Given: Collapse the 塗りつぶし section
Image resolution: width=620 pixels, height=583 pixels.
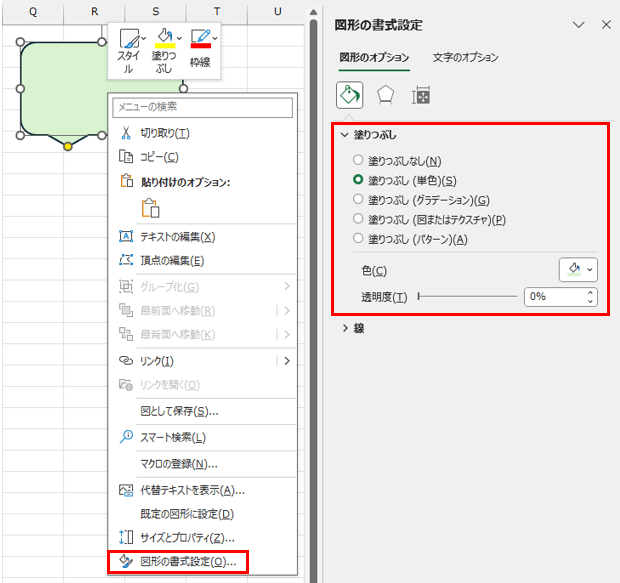Looking at the screenshot, I should click(x=345, y=135).
